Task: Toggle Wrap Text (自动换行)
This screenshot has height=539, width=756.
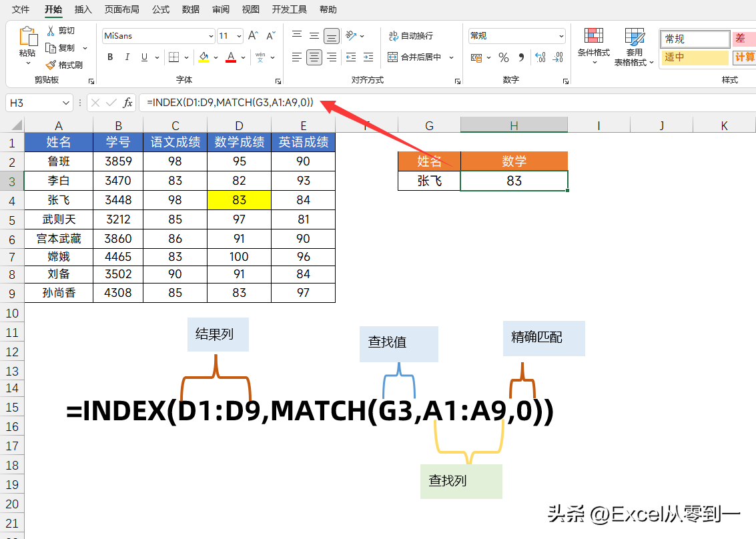Action: (411, 35)
